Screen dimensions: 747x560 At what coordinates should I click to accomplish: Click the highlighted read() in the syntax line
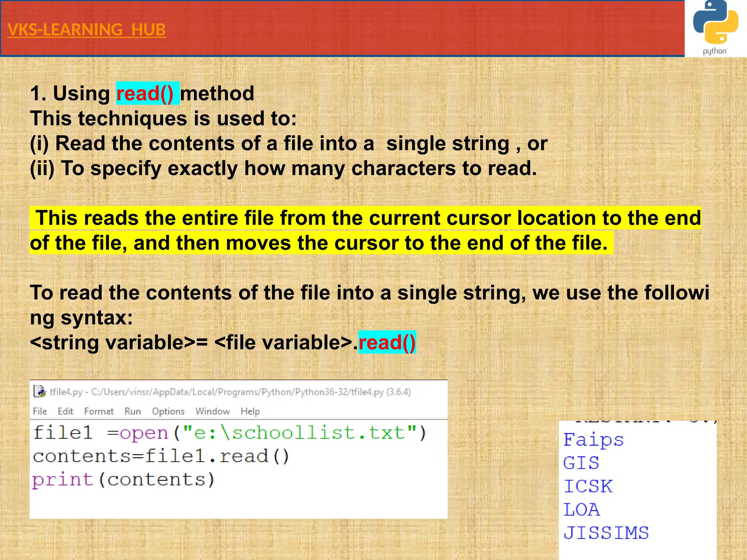pos(387,342)
